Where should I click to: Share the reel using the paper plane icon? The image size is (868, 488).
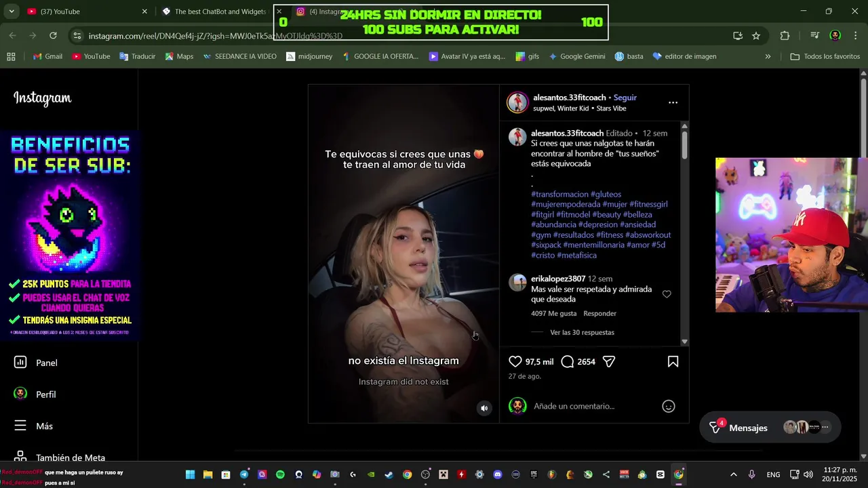pos(609,362)
